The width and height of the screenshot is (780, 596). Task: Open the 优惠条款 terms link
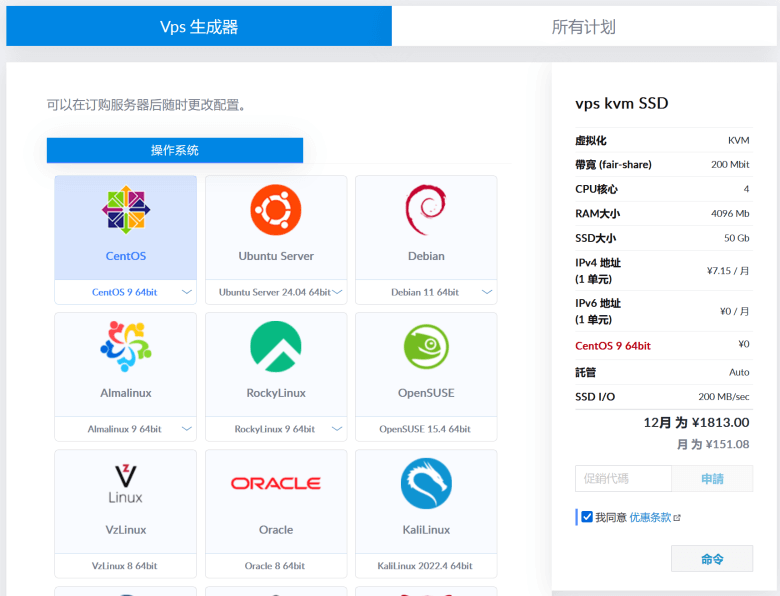[x=650, y=517]
